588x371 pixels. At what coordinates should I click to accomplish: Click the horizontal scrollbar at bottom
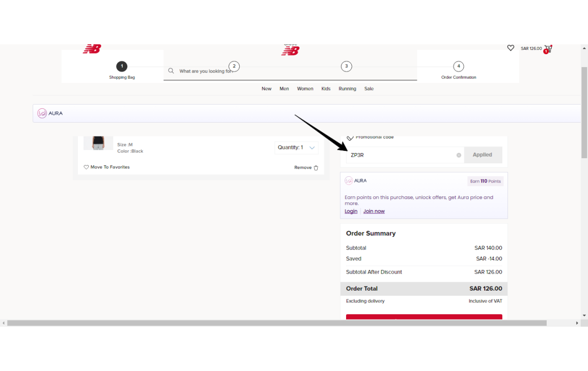coord(277,323)
